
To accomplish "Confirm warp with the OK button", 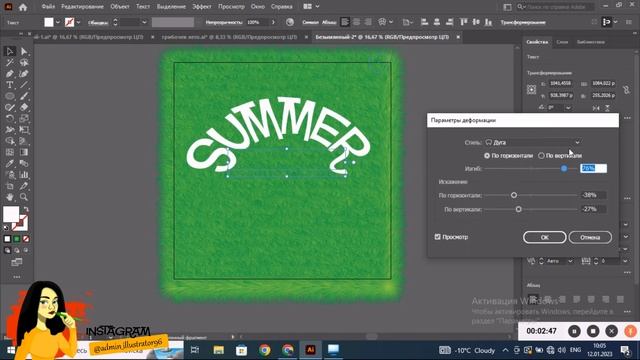I will tap(544, 237).
